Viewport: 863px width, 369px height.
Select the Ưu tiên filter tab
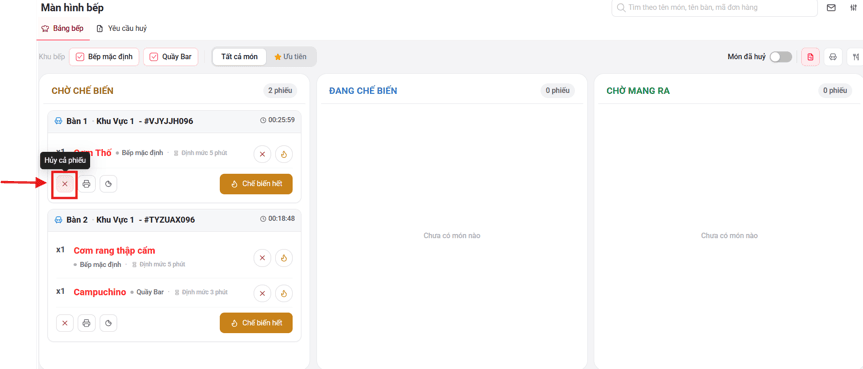coord(291,57)
